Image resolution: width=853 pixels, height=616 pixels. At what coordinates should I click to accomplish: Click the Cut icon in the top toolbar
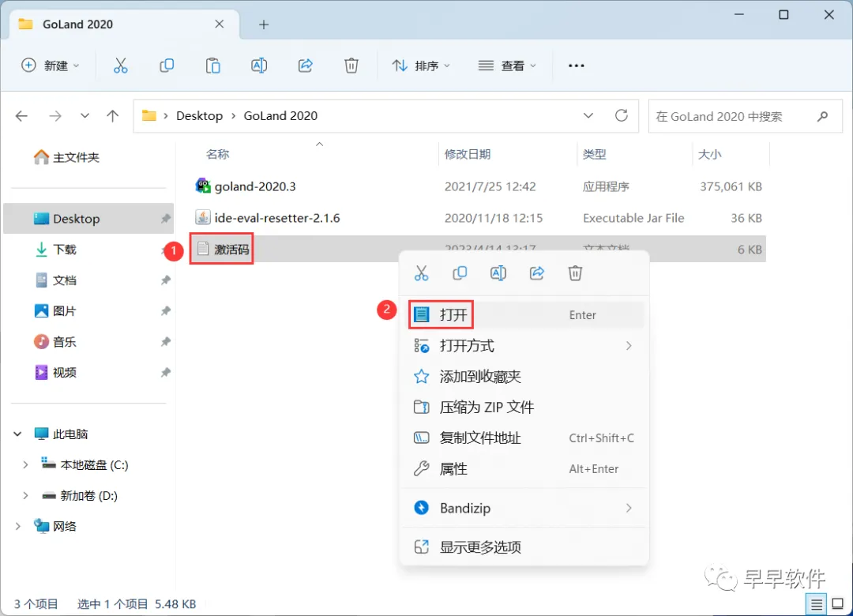pyautogui.click(x=120, y=66)
